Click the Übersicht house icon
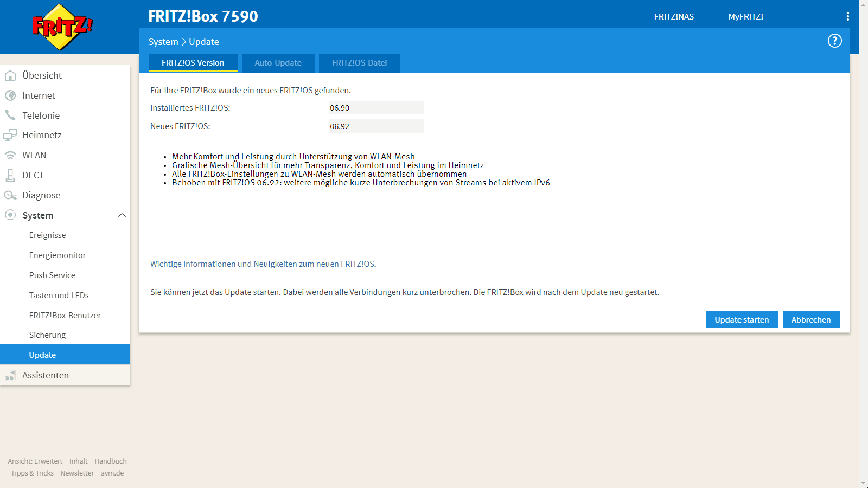Viewport: 868px width, 488px height. [x=10, y=75]
